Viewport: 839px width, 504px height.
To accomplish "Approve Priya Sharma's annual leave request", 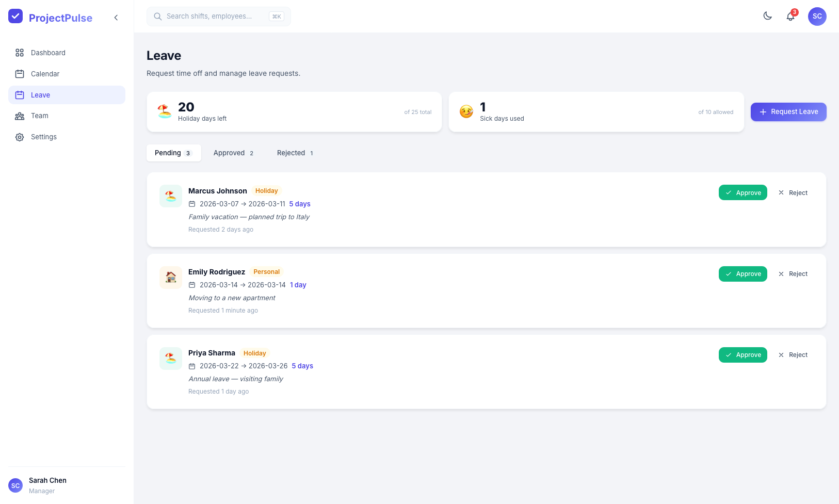I will (x=743, y=355).
